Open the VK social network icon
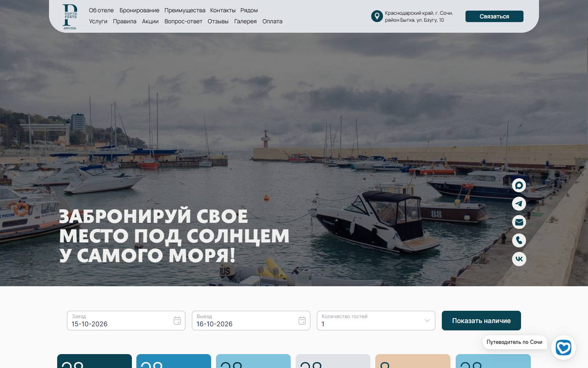Image resolution: width=588 pixels, height=368 pixels. (x=519, y=259)
